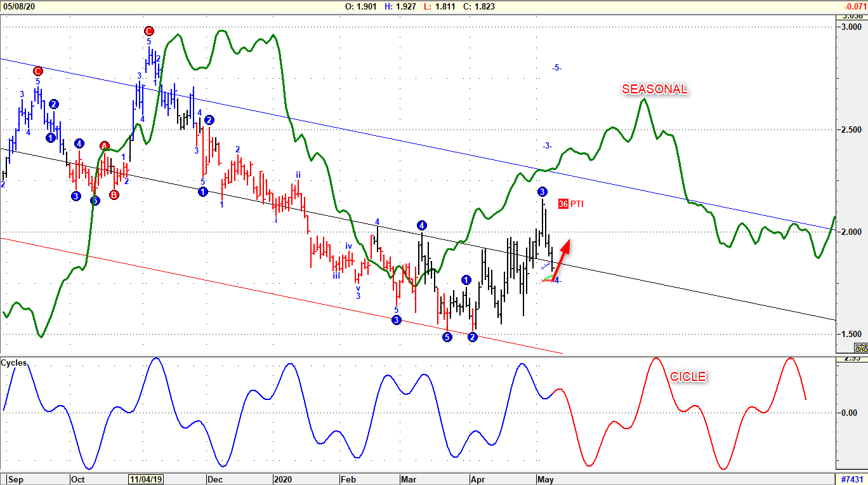
Task: Select the 11/04/19 date marker
Action: point(145,479)
